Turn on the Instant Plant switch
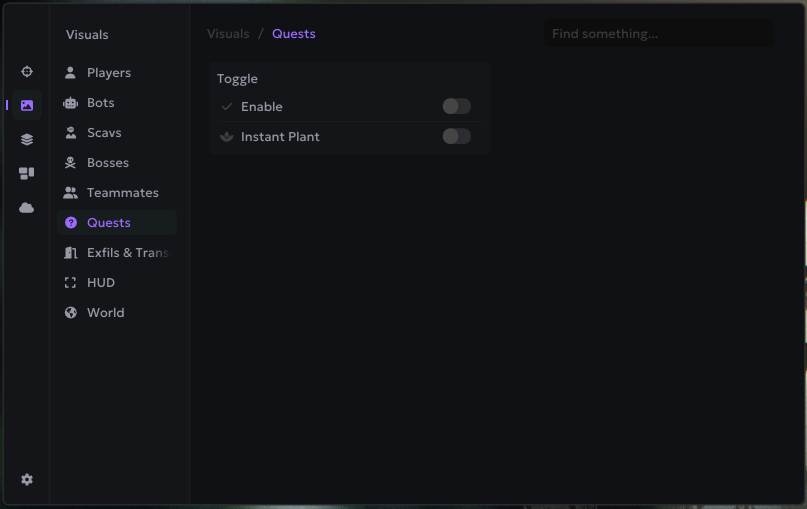Image resolution: width=807 pixels, height=509 pixels. [456, 136]
